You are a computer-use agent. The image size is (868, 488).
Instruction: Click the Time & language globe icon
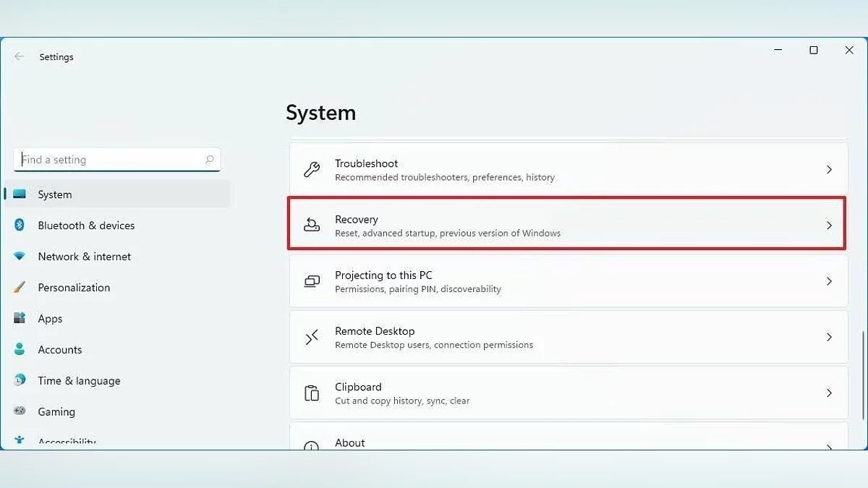tap(20, 380)
